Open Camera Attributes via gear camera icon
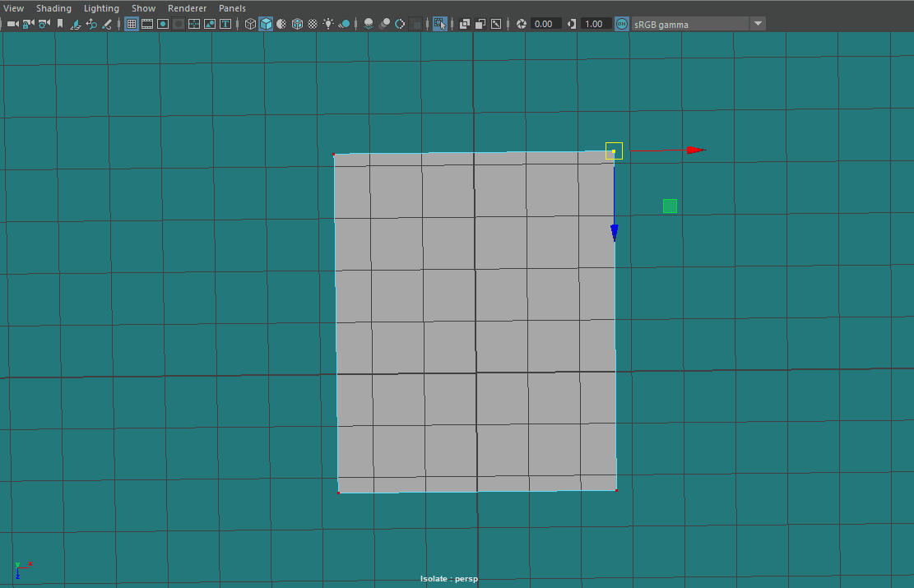914x588 pixels. click(x=44, y=24)
